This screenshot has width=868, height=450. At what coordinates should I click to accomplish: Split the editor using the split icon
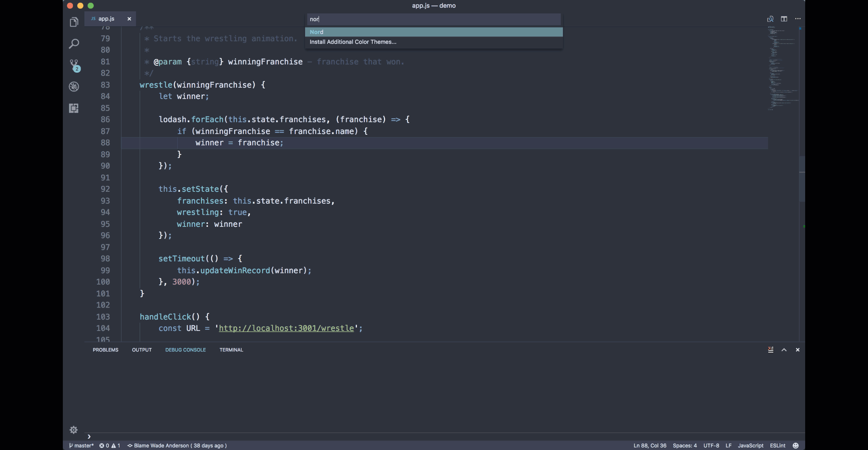click(784, 19)
